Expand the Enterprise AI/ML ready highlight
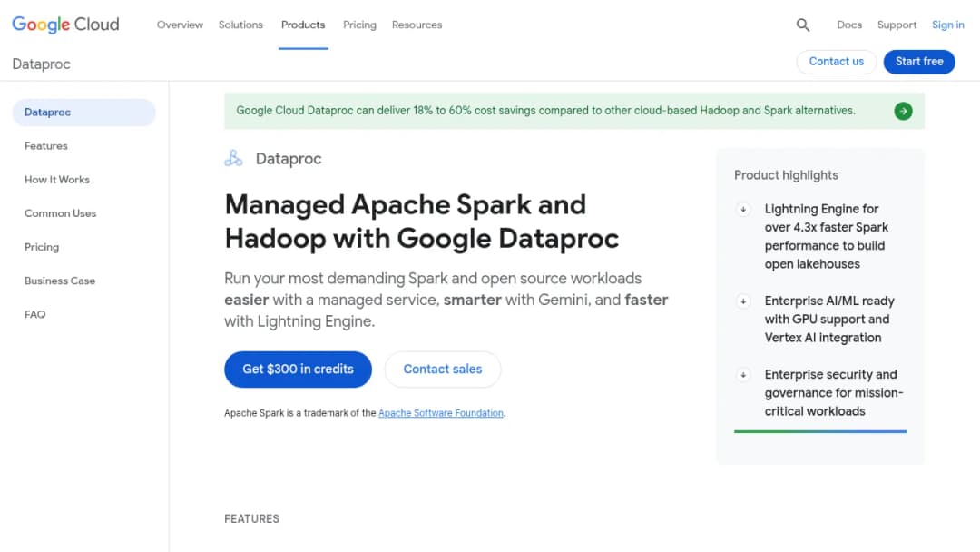Screen dimensions: 980x552 743,301
